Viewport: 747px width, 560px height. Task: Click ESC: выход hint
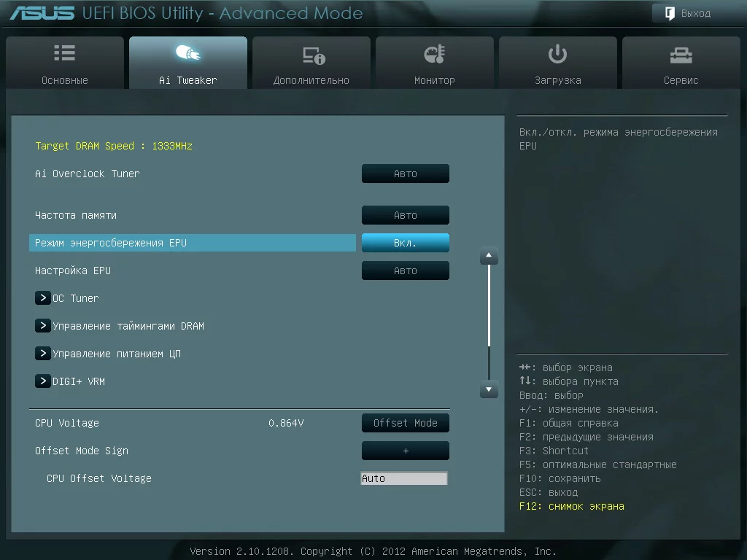(549, 492)
